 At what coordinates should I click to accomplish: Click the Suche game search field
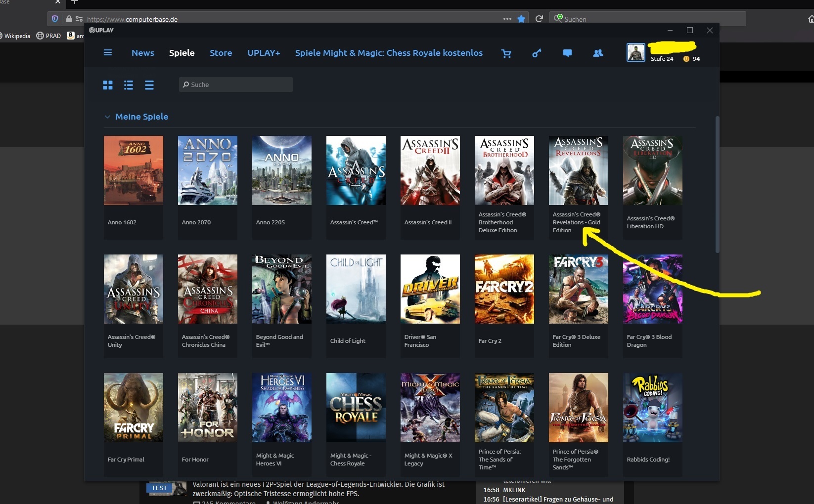coord(236,84)
